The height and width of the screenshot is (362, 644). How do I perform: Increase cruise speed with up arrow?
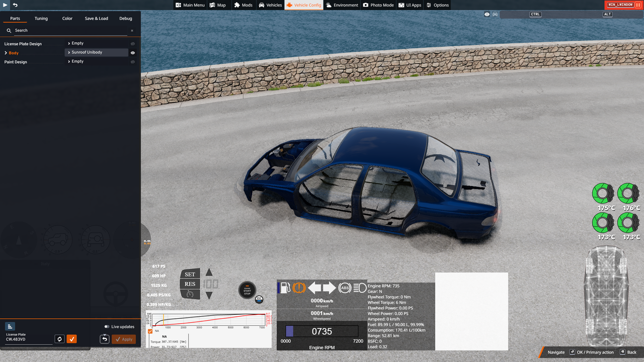(209, 273)
